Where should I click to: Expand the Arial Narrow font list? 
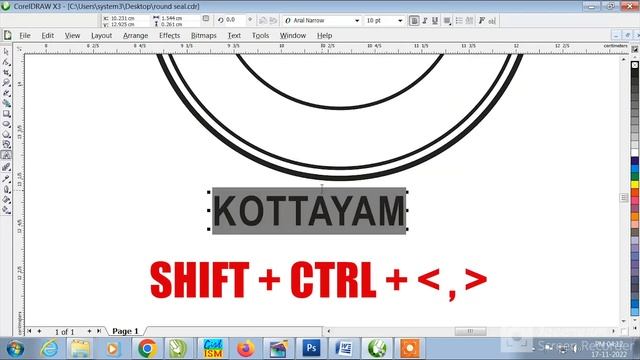(357, 20)
